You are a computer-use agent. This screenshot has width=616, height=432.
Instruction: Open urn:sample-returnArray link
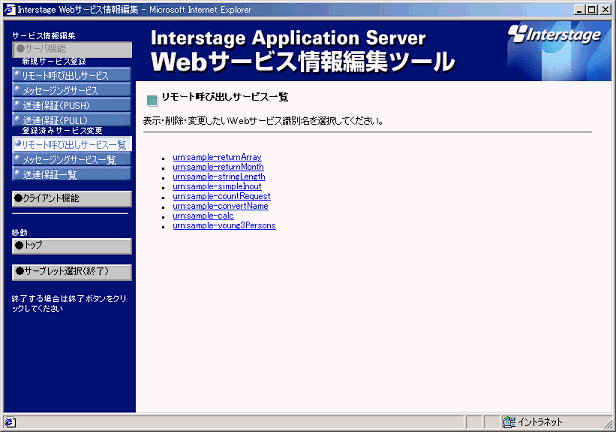coord(217,157)
